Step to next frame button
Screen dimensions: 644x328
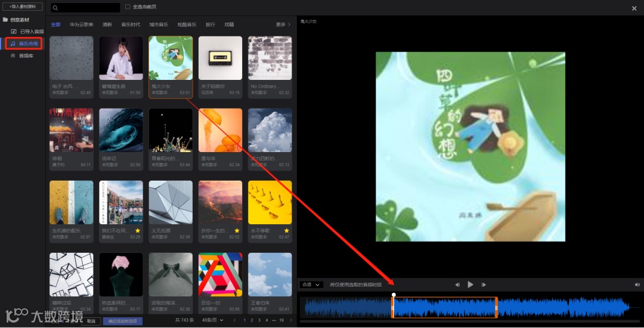pos(484,284)
